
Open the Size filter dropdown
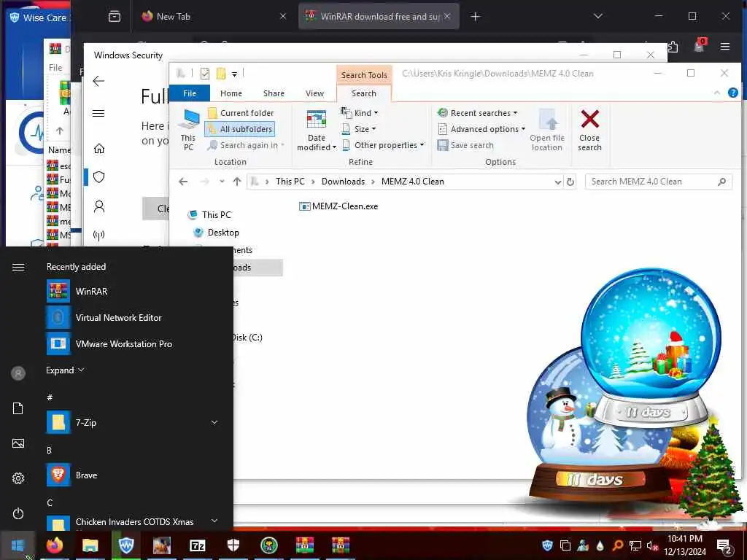coord(360,129)
